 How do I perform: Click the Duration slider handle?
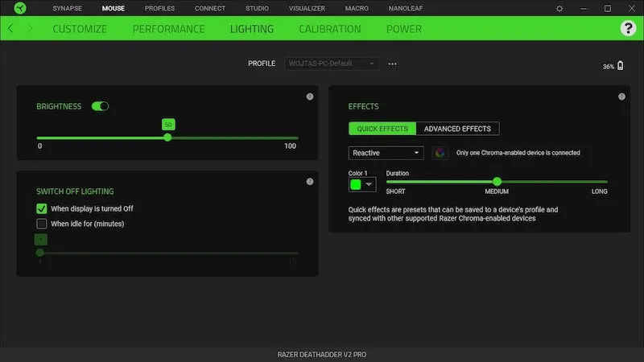497,182
